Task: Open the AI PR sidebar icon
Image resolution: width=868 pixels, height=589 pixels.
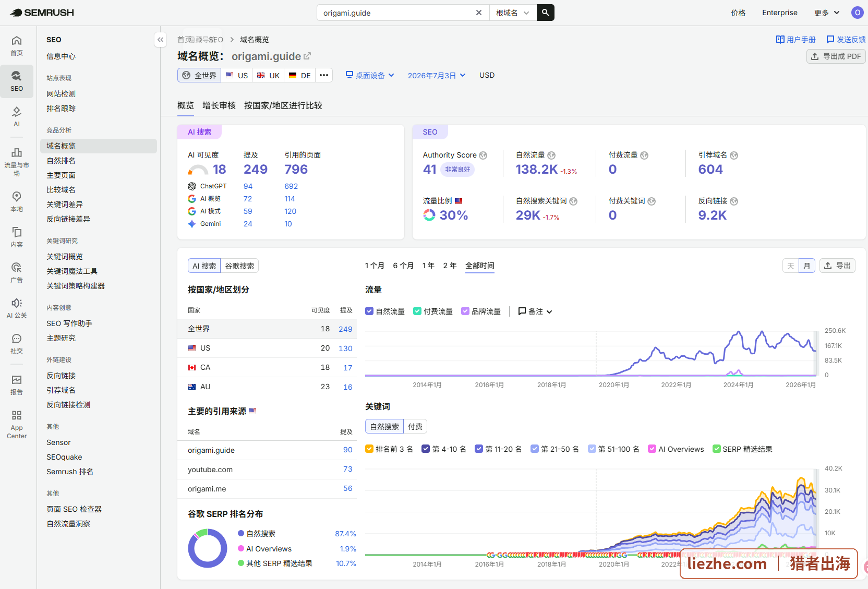Action: [x=17, y=308]
